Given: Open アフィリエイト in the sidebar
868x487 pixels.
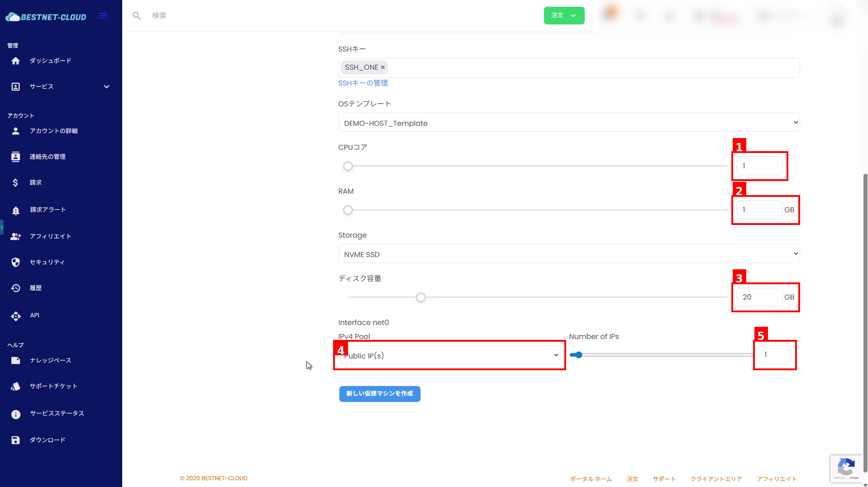Looking at the screenshot, I should pyautogui.click(x=50, y=236).
